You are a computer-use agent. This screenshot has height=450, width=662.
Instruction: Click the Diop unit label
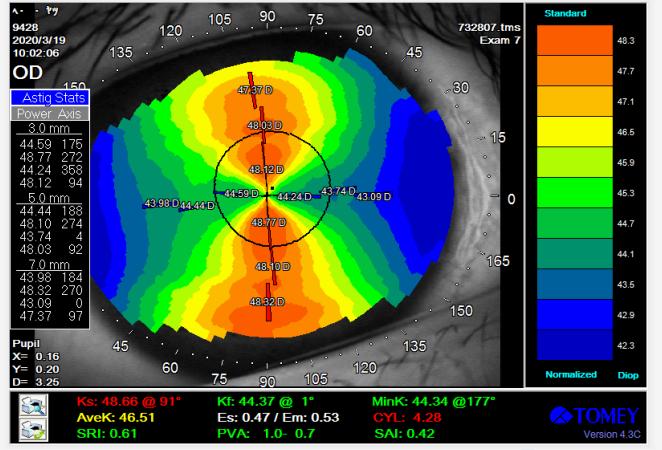628,375
